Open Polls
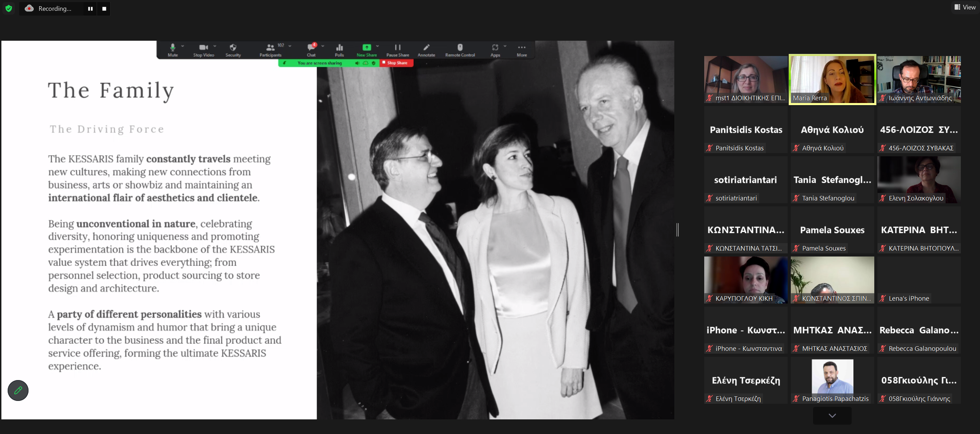This screenshot has width=980, height=434. pyautogui.click(x=339, y=50)
